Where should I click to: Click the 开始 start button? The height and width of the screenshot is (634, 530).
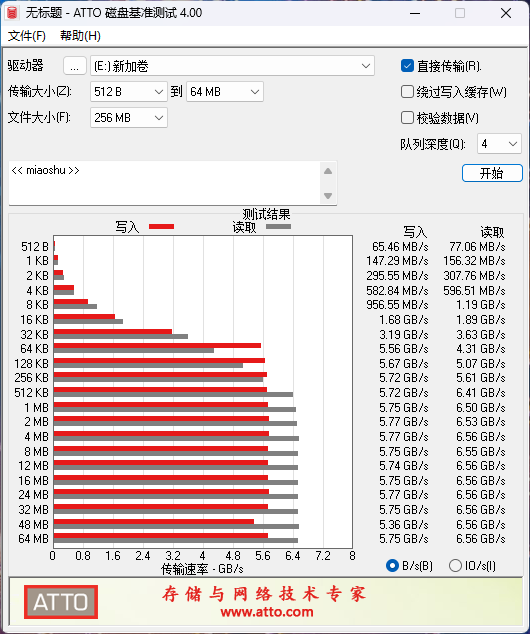tap(492, 173)
